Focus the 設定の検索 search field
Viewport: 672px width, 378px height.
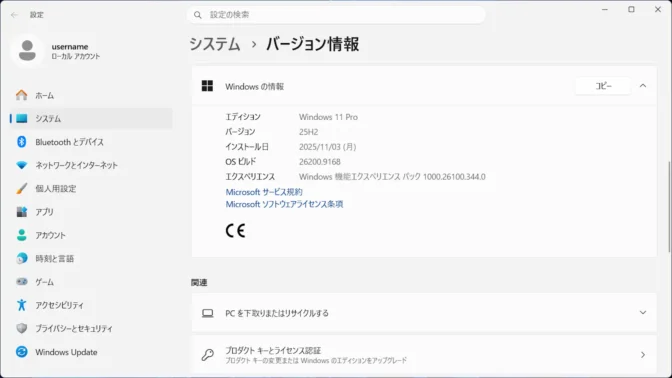click(336, 15)
